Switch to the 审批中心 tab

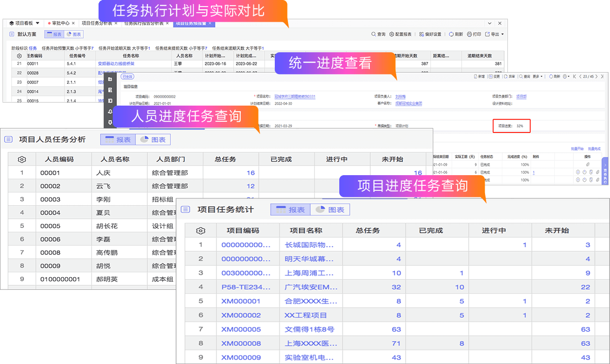[x=60, y=23]
